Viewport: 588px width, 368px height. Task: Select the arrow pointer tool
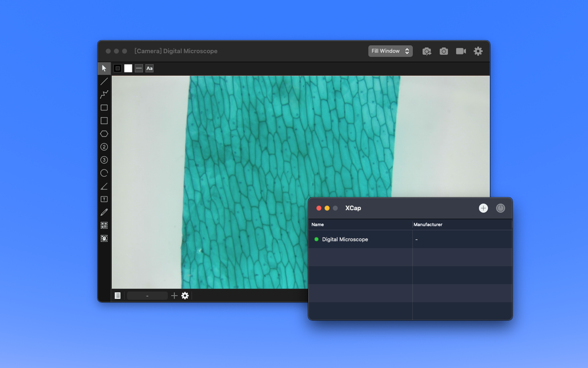[x=104, y=68]
